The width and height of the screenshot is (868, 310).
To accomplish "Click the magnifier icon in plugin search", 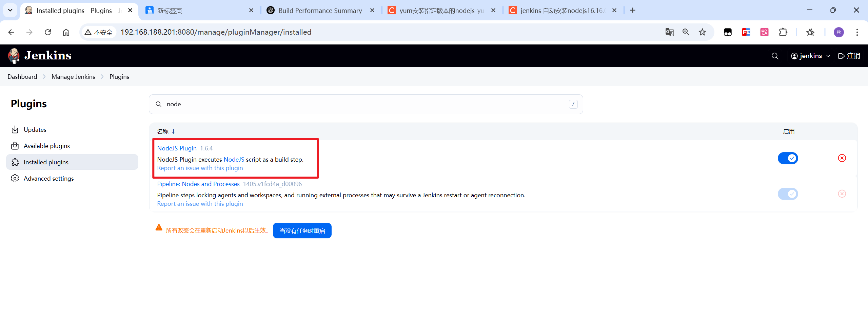I will point(158,104).
